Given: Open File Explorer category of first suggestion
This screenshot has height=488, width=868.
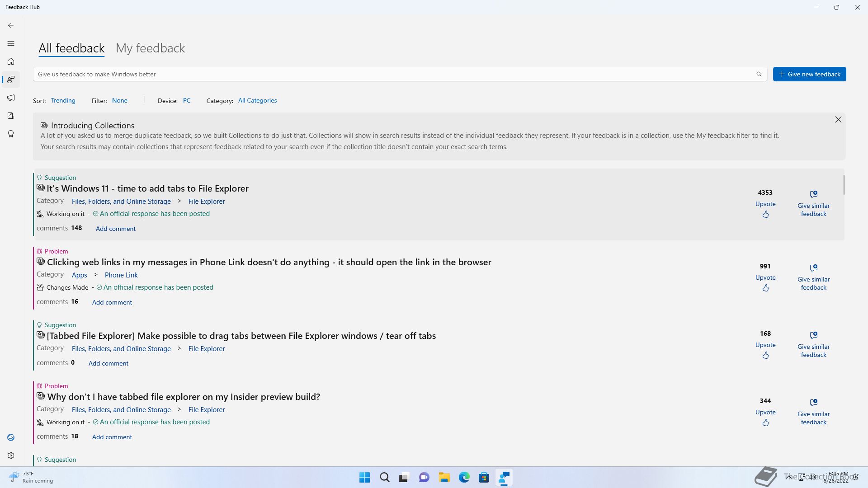Looking at the screenshot, I should 207,201.
